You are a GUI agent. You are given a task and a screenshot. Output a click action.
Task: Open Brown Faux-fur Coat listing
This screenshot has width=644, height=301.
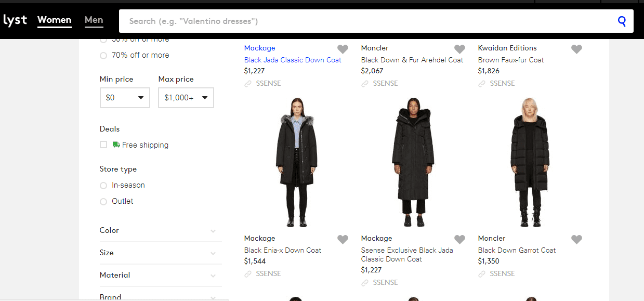coord(511,60)
